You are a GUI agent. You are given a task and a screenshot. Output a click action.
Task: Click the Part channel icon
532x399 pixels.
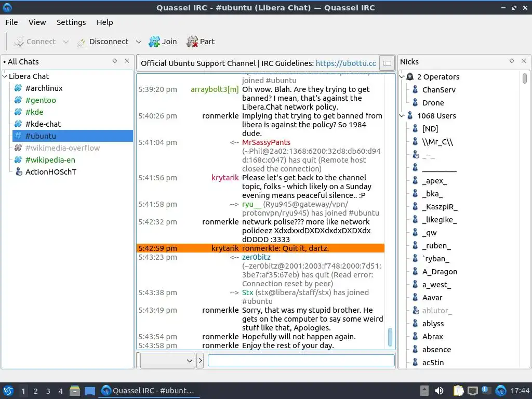click(x=192, y=42)
